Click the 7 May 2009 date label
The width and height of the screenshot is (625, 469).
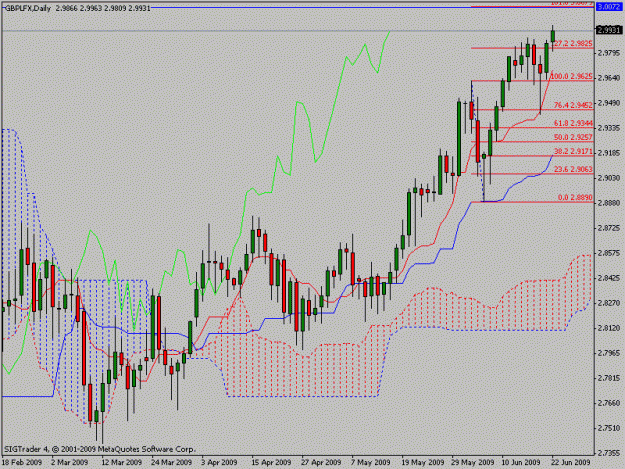(x=371, y=462)
